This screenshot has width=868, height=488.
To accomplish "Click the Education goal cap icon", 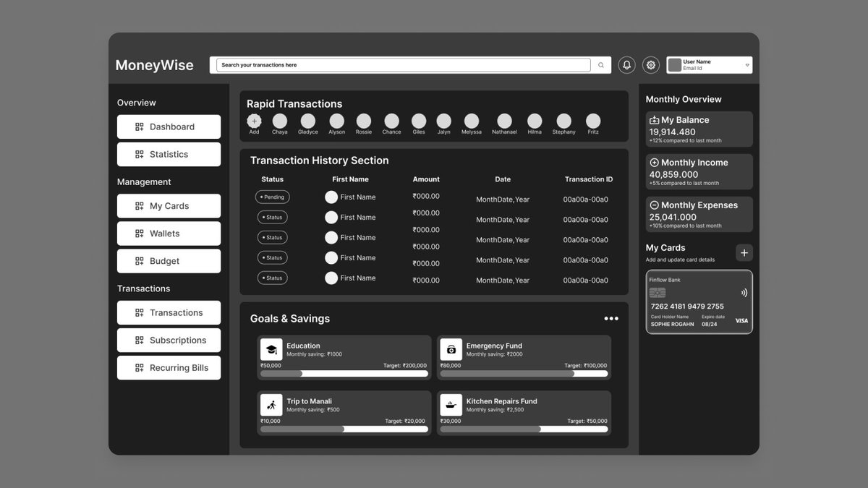I will (x=271, y=349).
